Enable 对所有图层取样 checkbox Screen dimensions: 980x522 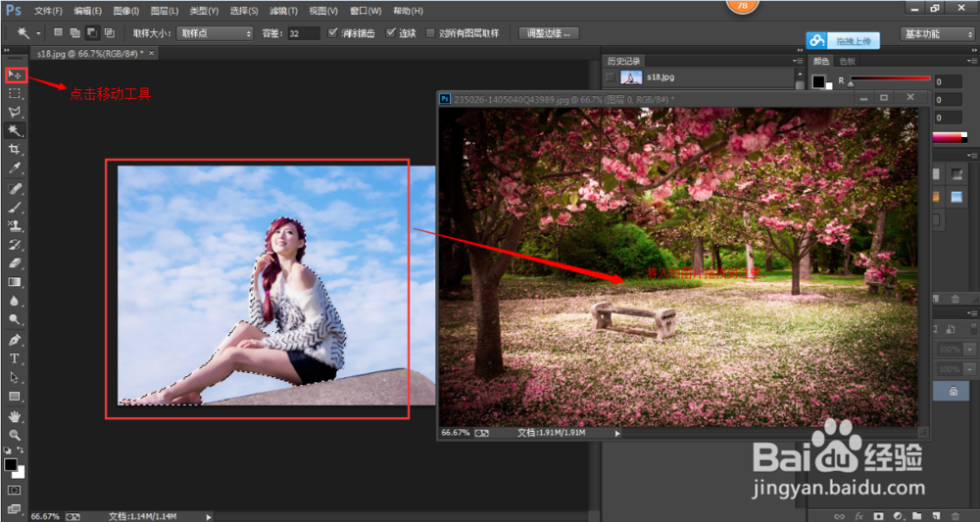(x=430, y=33)
